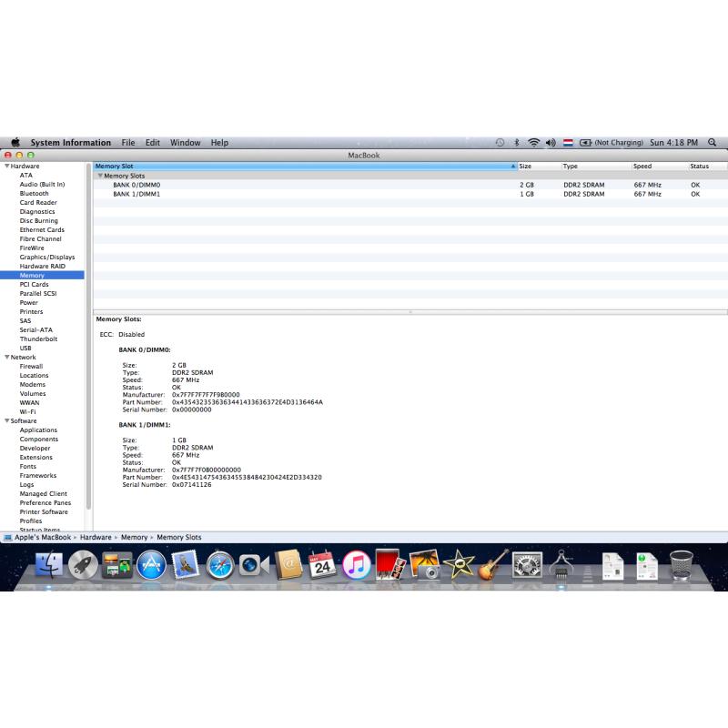Image resolution: width=728 pixels, height=728 pixels.
Task: Click the sidebar vertical scrollbar
Action: coord(88,337)
